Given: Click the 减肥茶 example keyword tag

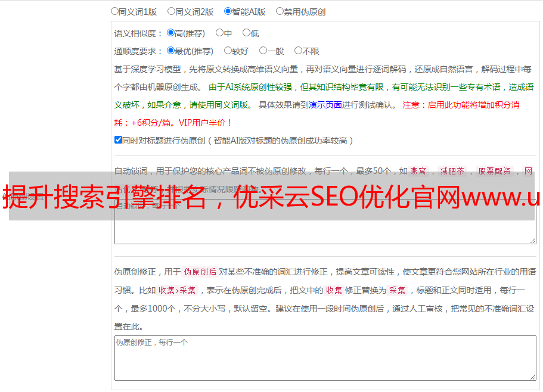Looking at the screenshot, I should (x=452, y=171).
